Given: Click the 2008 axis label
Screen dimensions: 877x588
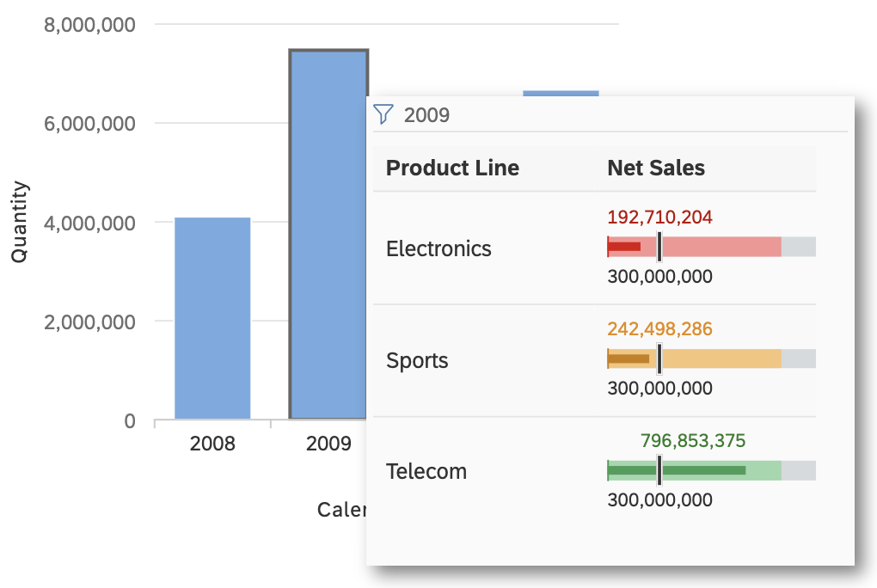Looking at the screenshot, I should click(212, 444).
